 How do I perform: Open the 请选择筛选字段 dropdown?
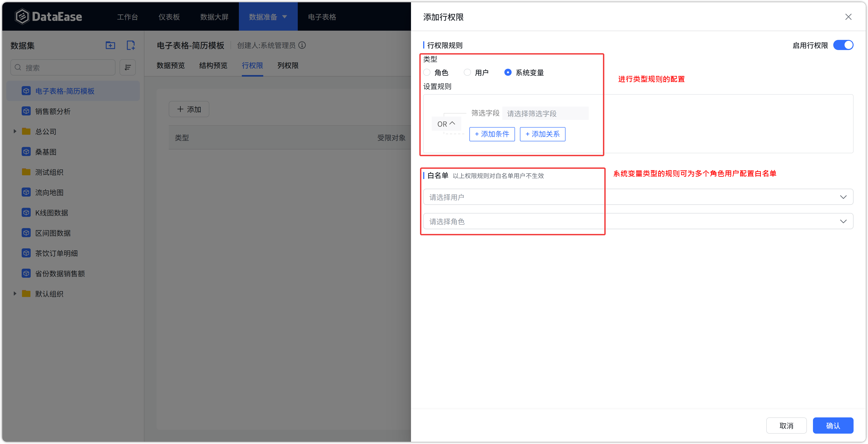[x=545, y=113]
